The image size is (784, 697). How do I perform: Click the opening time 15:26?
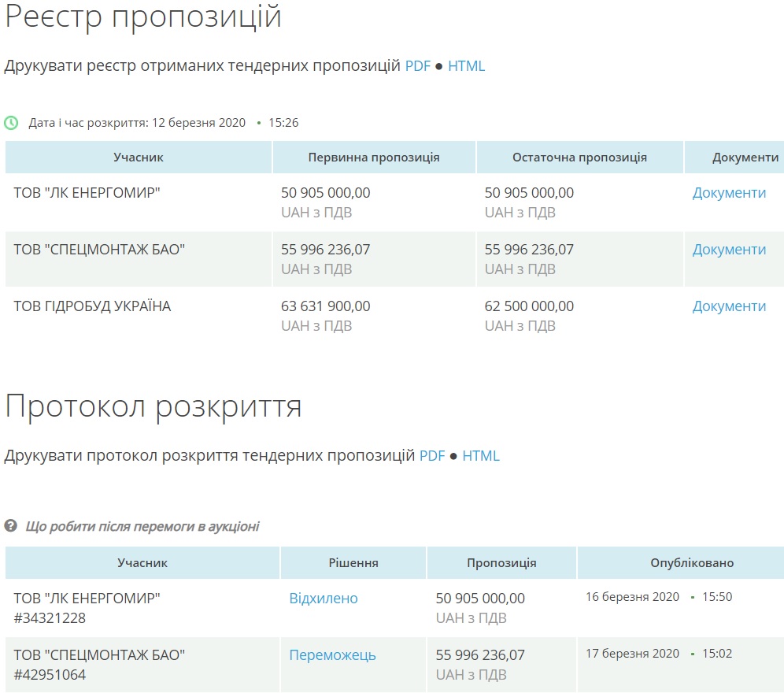click(283, 123)
